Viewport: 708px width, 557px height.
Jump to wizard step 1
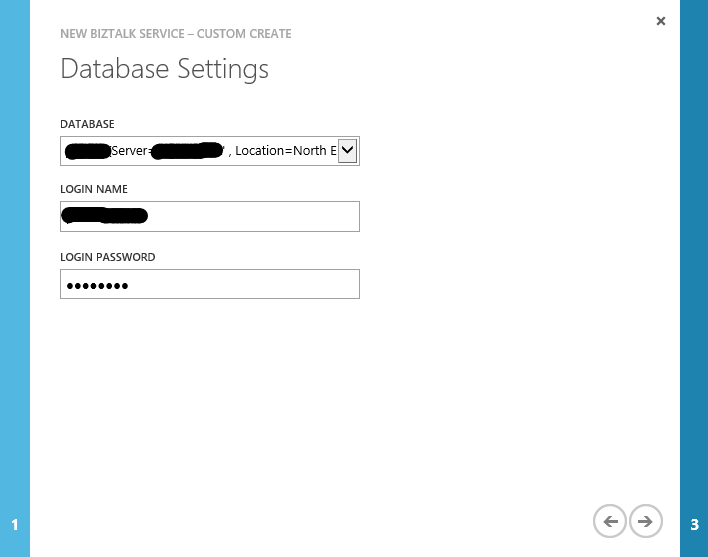point(15,525)
